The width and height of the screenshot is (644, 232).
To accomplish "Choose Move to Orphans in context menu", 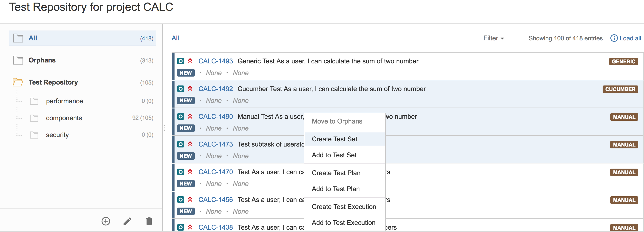I will click(345, 121).
